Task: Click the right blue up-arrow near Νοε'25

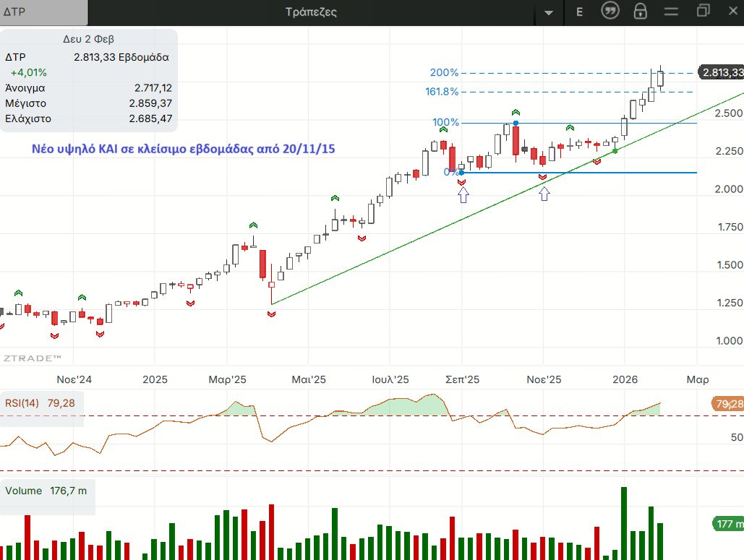Action: click(x=544, y=193)
